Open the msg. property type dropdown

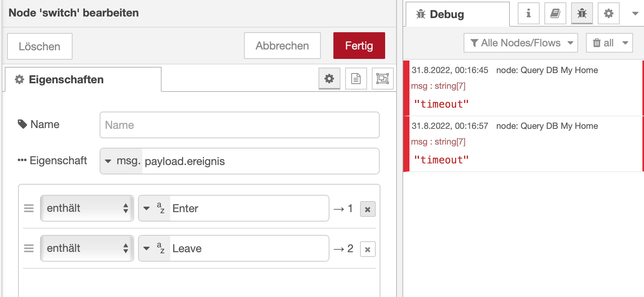[121, 161]
